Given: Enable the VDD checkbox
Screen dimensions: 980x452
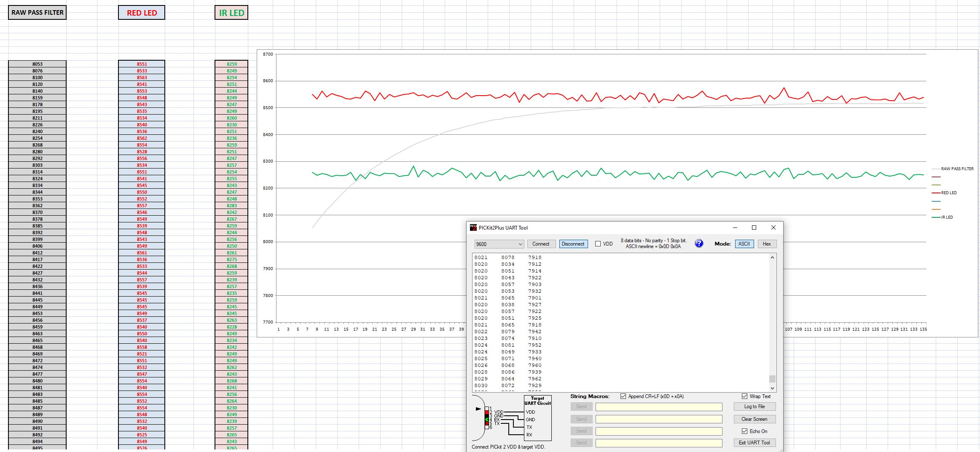Looking at the screenshot, I should (598, 244).
